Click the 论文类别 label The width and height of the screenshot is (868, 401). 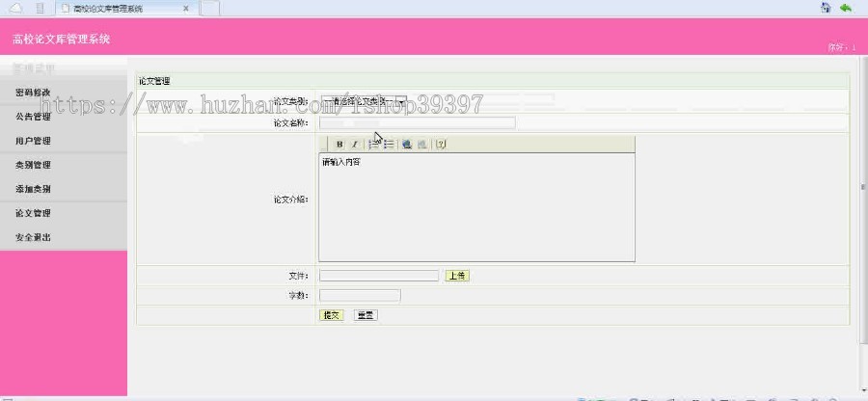click(x=291, y=101)
